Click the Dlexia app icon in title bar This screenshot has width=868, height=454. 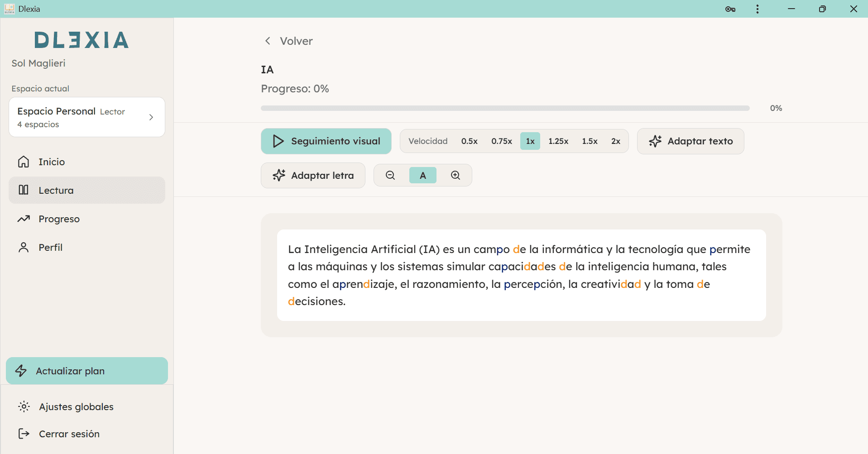(x=9, y=9)
